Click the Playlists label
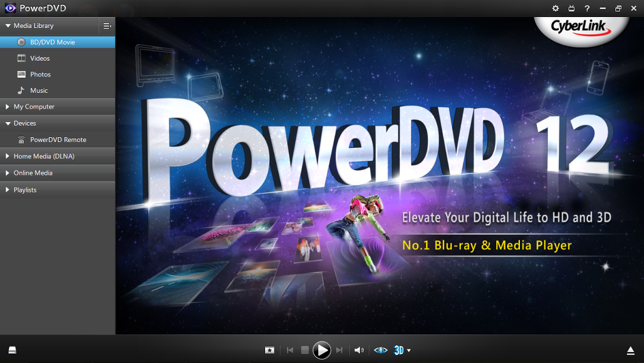 pyautogui.click(x=25, y=190)
